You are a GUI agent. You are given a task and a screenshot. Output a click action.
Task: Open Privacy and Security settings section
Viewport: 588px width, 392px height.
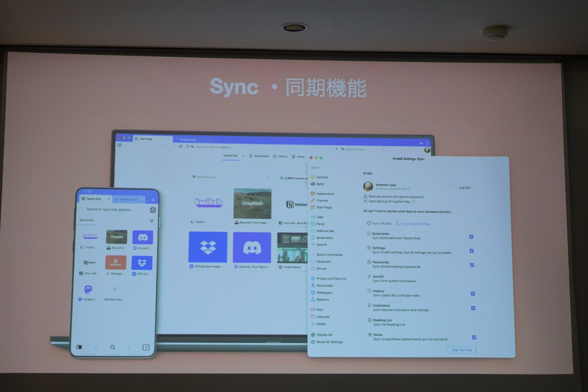(x=331, y=279)
